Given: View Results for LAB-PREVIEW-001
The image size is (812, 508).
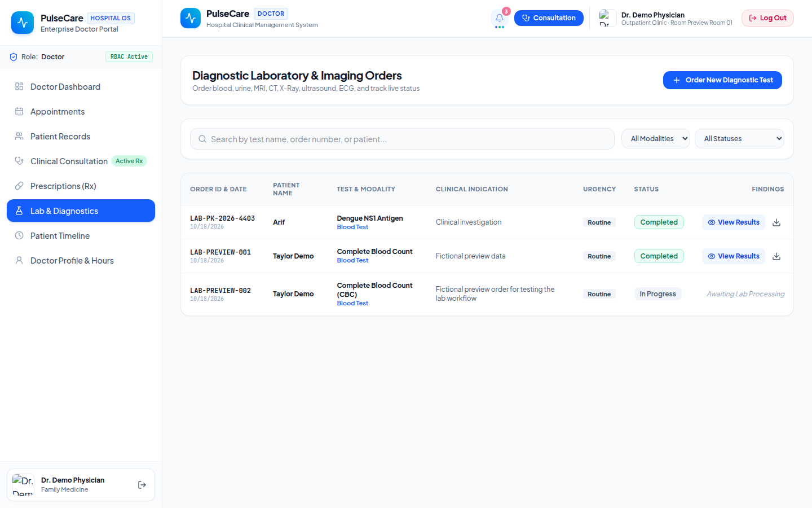Looking at the screenshot, I should 733,256.
